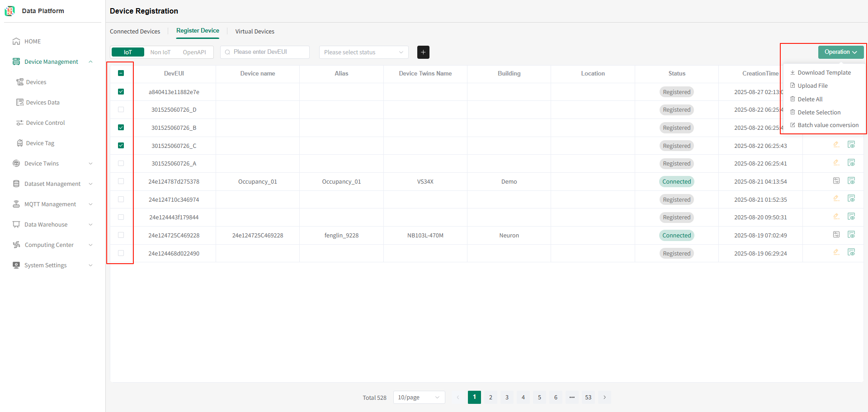Uncheck the checkbox for a840413e11882e7e

click(x=121, y=91)
